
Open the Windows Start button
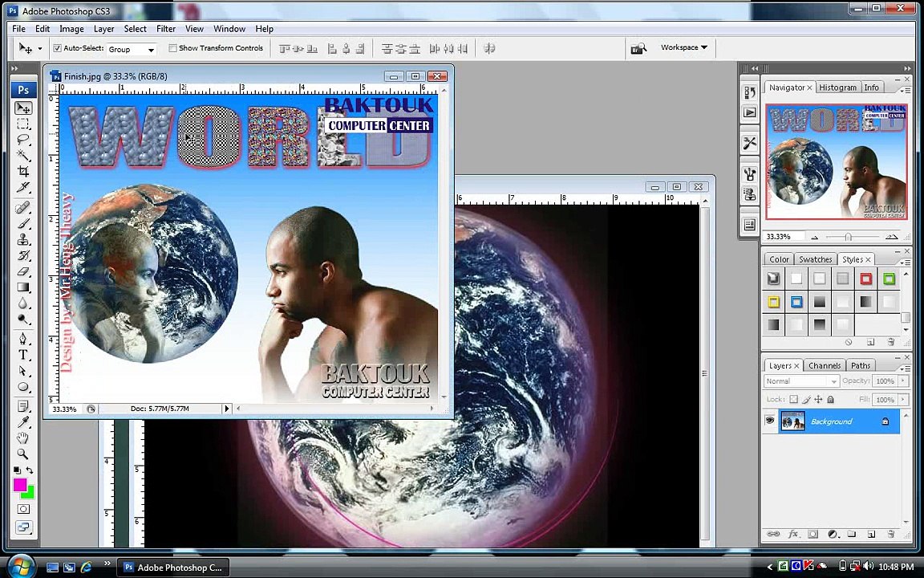(x=21, y=567)
